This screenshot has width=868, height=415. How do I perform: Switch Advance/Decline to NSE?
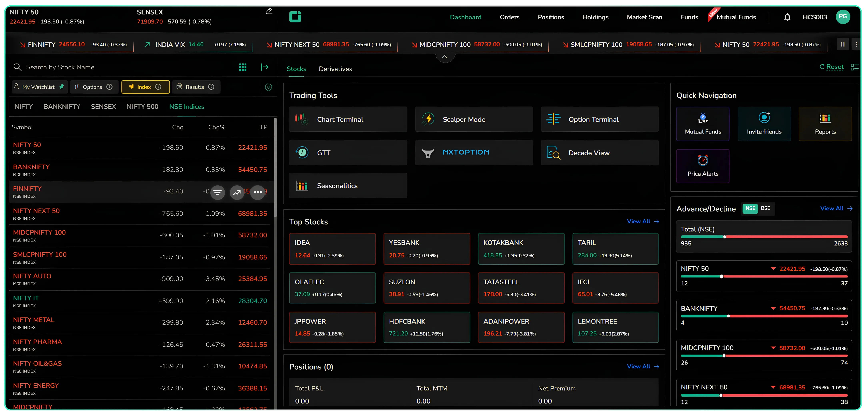(x=750, y=208)
